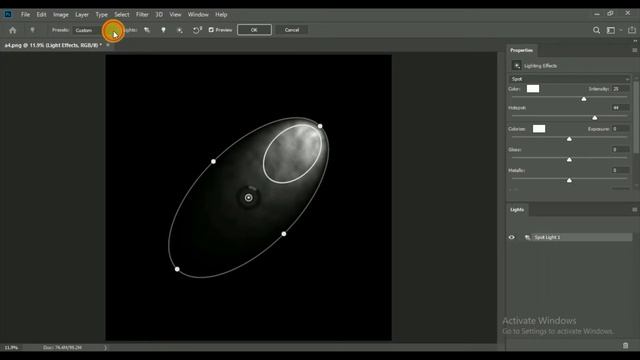Click the light center target handle
Screen dimensions: 640x360
click(x=248, y=198)
